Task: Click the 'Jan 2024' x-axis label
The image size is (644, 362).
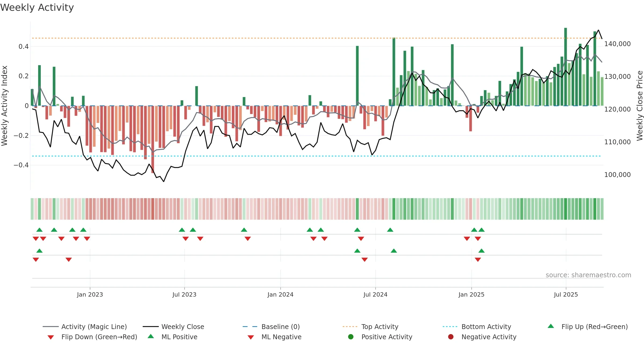Action: pos(280,295)
